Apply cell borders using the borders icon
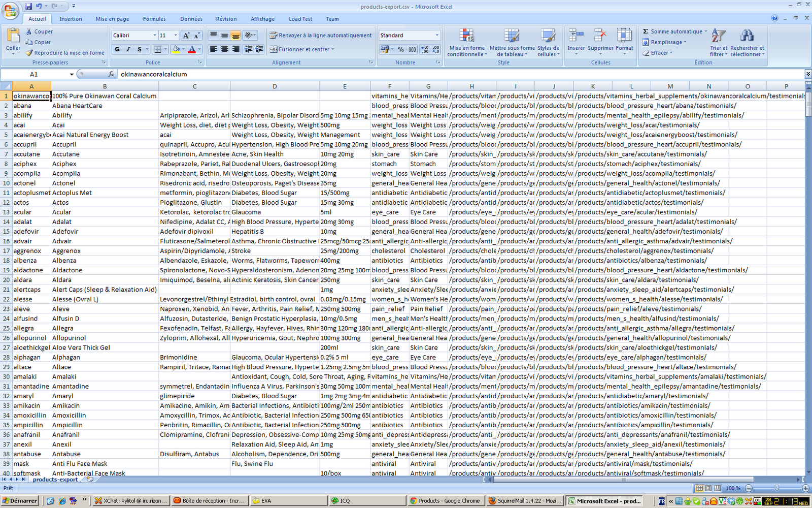Viewport: 812px width, 508px height. click(x=158, y=49)
